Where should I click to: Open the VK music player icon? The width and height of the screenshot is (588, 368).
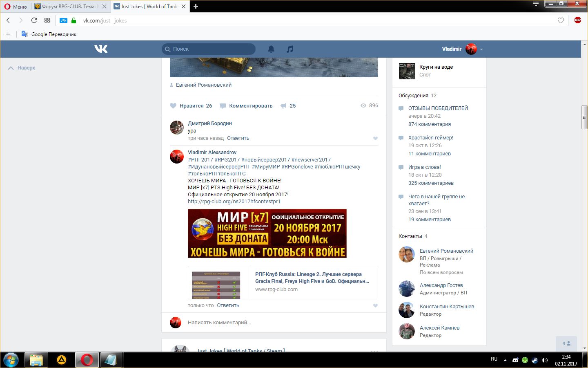[290, 49]
